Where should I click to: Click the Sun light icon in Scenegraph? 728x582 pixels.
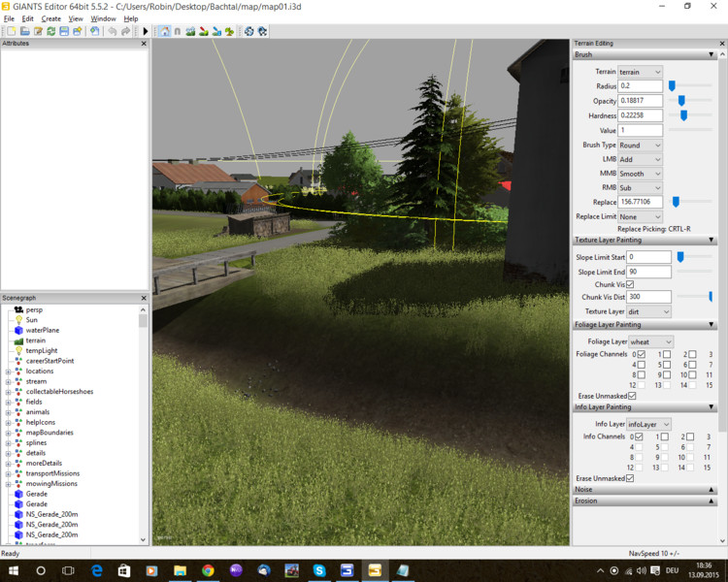click(18, 319)
